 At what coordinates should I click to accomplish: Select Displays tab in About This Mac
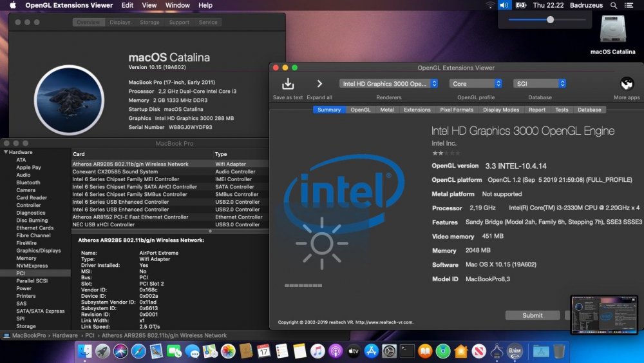pyautogui.click(x=120, y=22)
